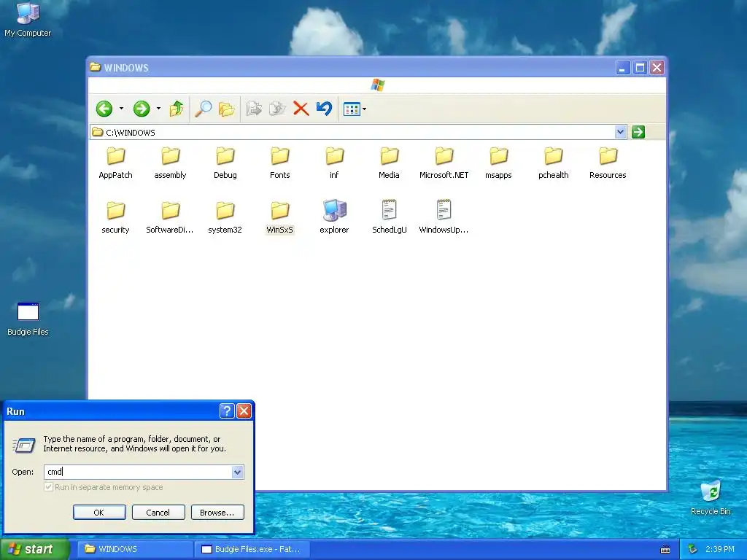Select the pchealth folder
This screenshot has width=747, height=560.
(553, 163)
